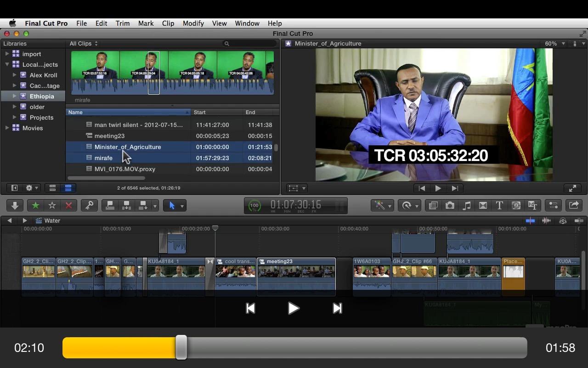Toggle timeline snapping
This screenshot has width=588, height=368.
(579, 221)
